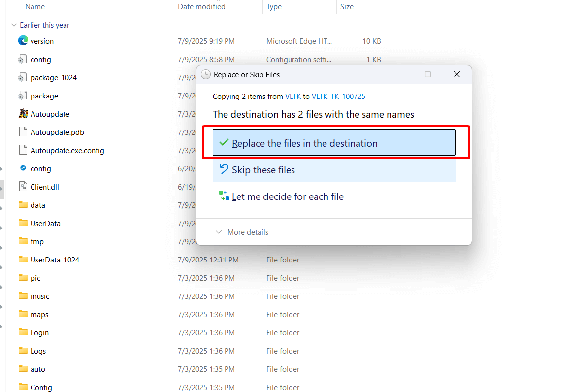Choose Let me decide for each file
The image size is (585, 392).
pyautogui.click(x=287, y=196)
